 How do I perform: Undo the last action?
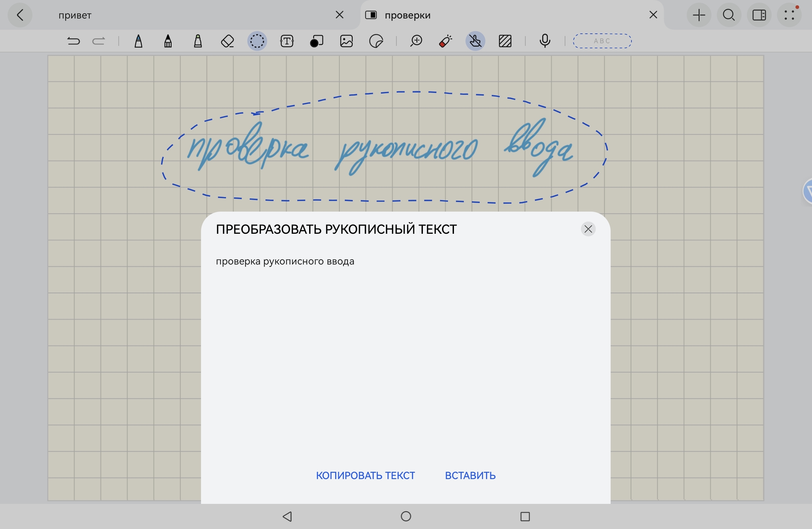(x=73, y=41)
